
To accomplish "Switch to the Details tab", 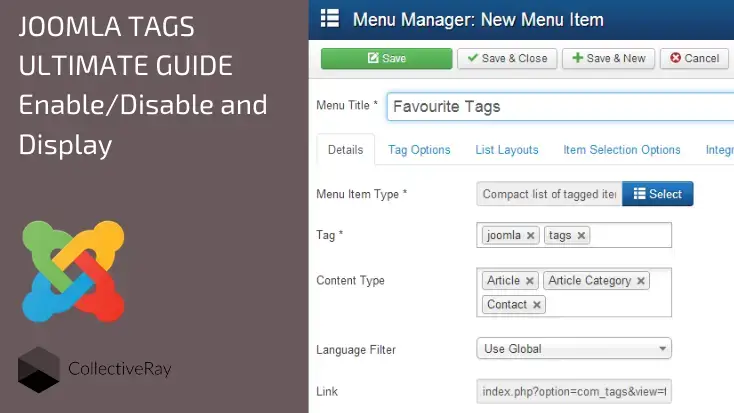I will [345, 150].
